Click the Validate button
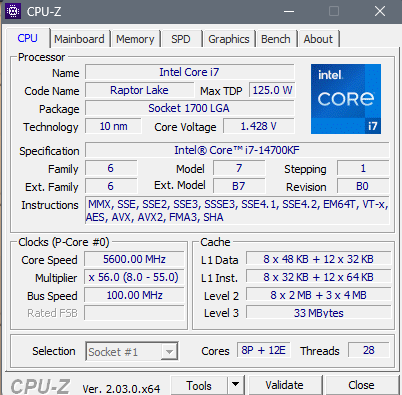 pos(285,385)
